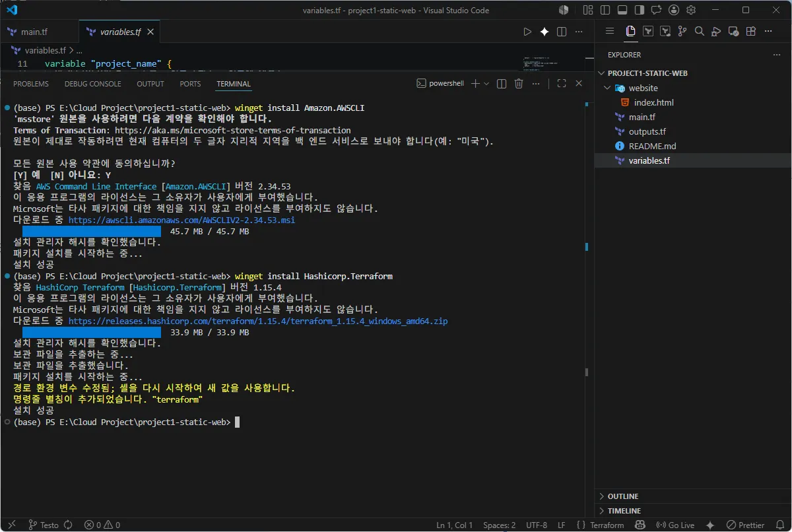The image size is (792, 532).
Task: Switch to the OUTPUT panel tab
Action: pyautogui.click(x=150, y=84)
